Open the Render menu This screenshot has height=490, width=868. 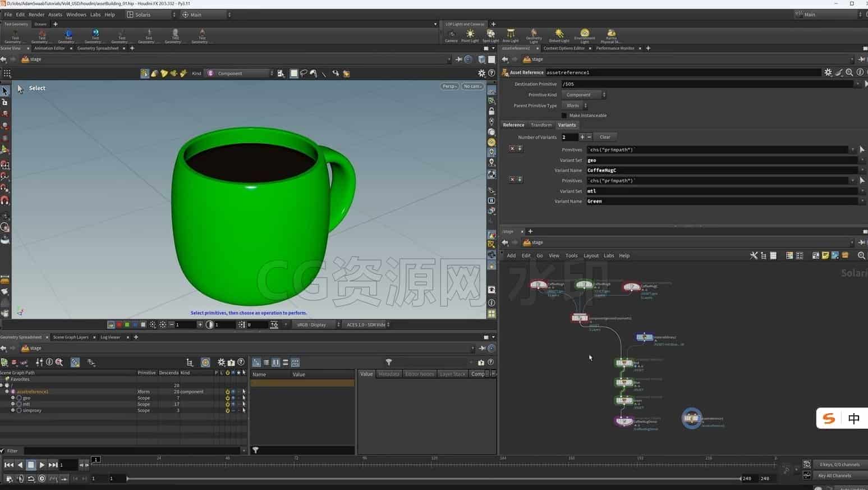[x=36, y=15]
